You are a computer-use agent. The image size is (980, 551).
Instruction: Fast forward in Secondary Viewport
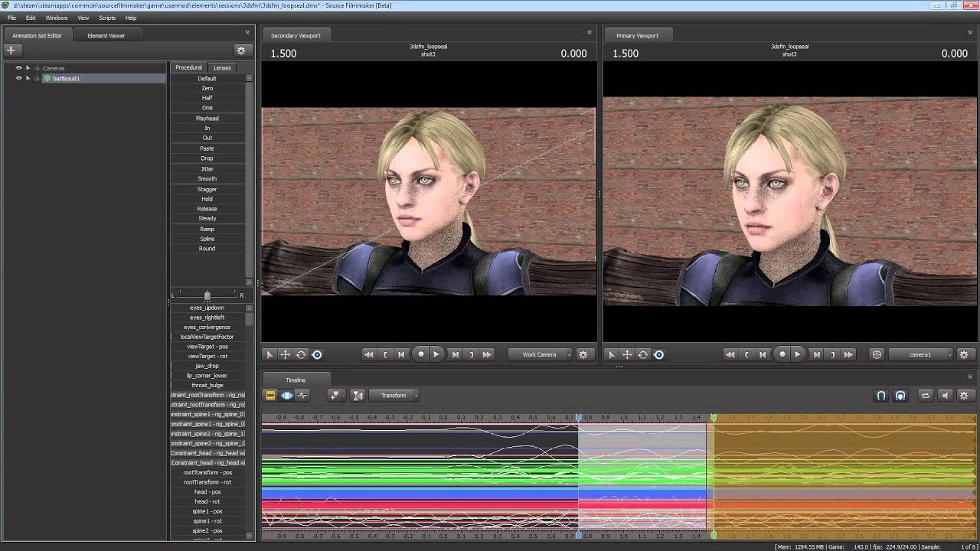[x=487, y=354]
